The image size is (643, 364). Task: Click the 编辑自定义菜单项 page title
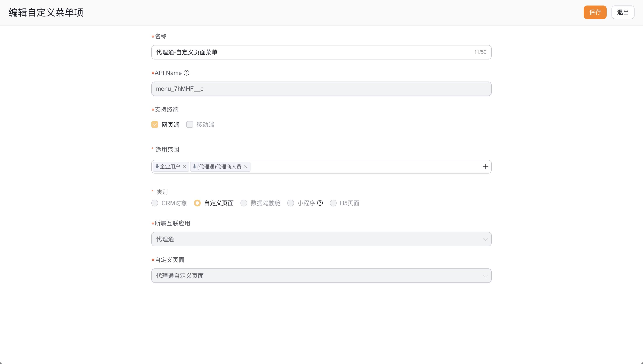click(46, 12)
